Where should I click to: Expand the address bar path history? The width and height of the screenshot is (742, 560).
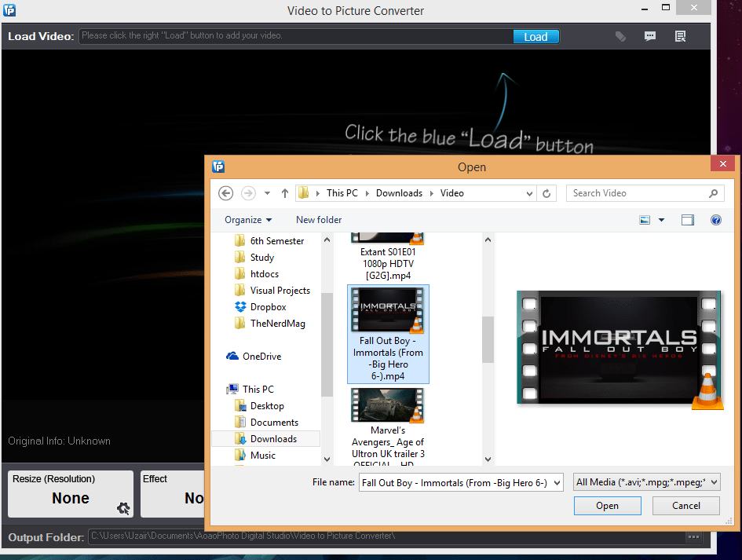529,193
